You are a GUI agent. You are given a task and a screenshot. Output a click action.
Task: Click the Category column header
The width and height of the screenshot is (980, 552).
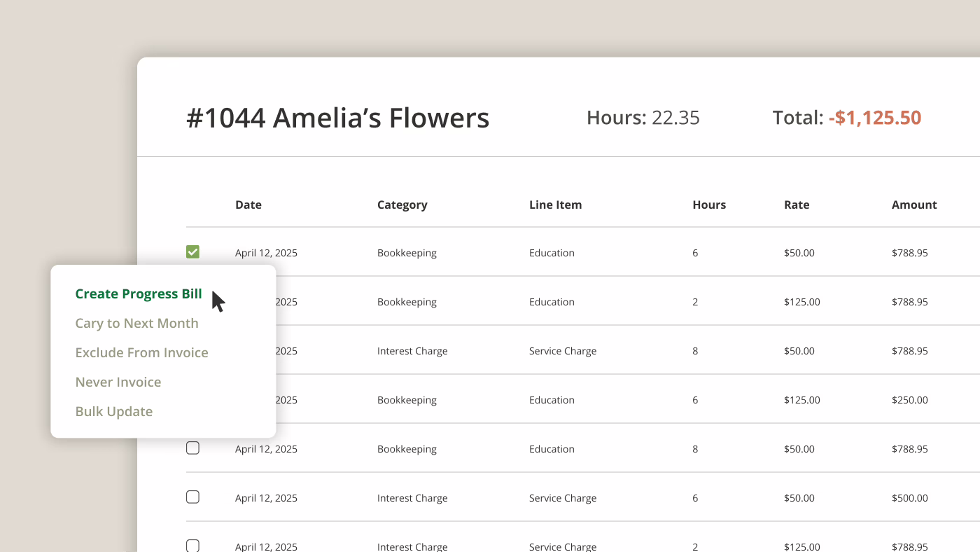[x=402, y=205]
